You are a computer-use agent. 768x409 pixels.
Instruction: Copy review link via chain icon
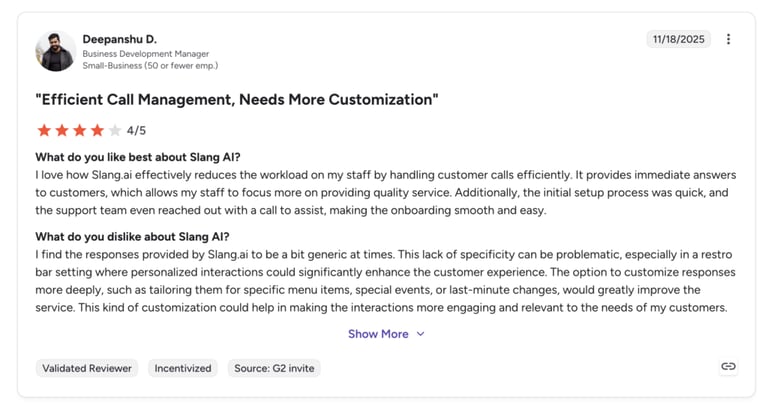click(x=728, y=366)
